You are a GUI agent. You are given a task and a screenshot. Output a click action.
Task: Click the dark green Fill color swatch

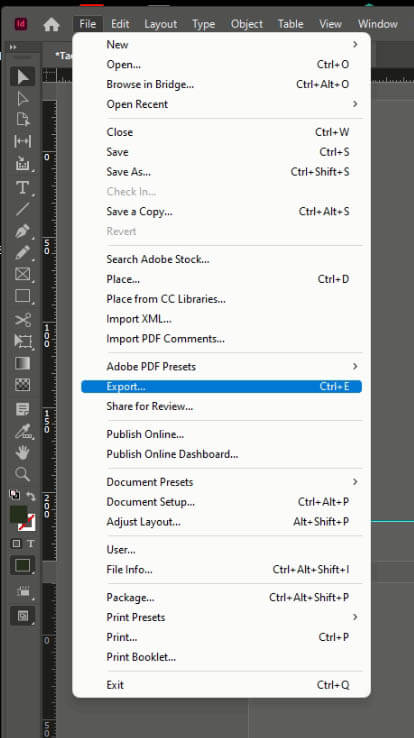[x=18, y=513]
